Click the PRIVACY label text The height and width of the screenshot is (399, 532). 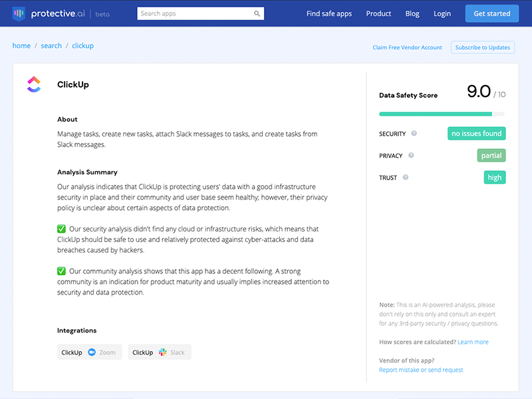390,156
